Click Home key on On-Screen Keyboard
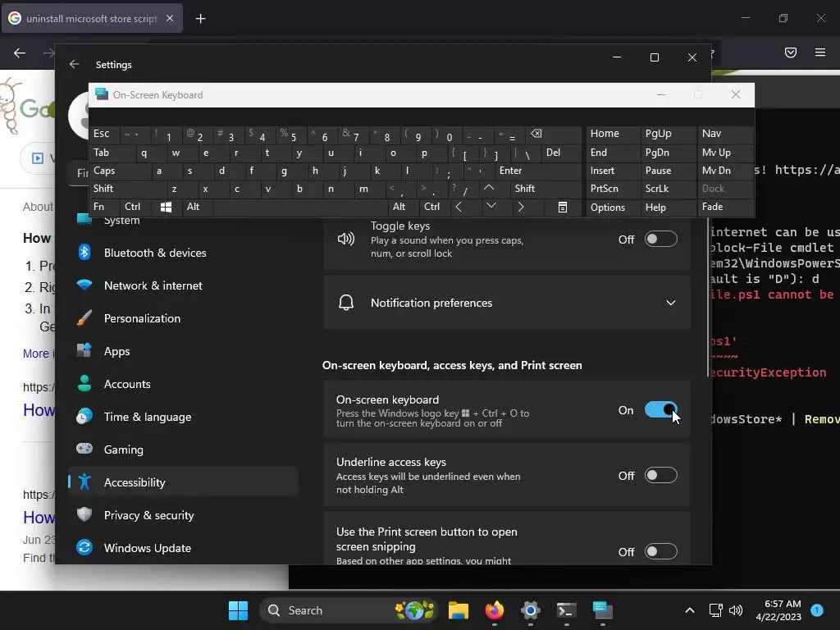Viewport: 840px width, 630px height. coord(613,134)
